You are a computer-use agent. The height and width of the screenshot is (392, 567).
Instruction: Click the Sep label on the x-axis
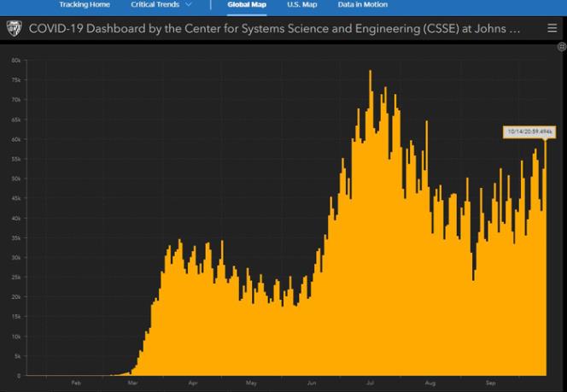point(491,383)
